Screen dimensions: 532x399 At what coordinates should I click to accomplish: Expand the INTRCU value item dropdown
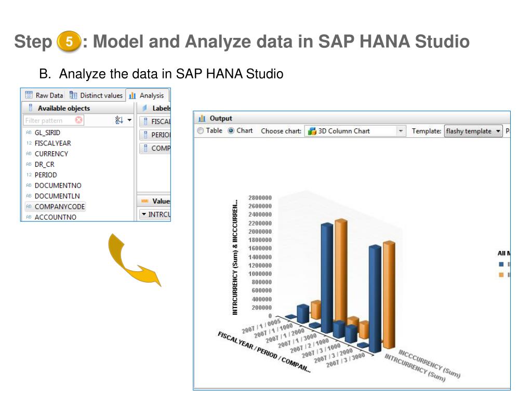(144, 214)
